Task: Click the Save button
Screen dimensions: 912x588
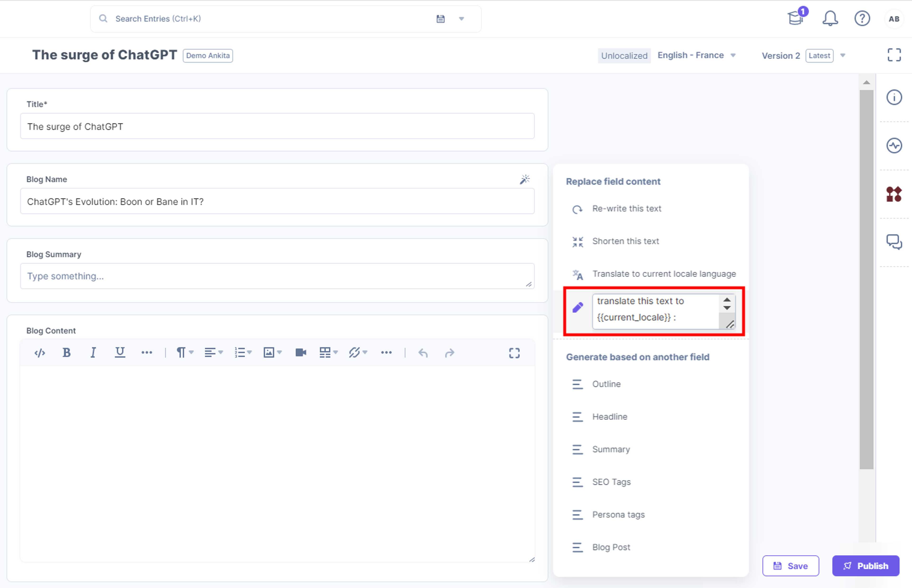Action: coord(790,565)
